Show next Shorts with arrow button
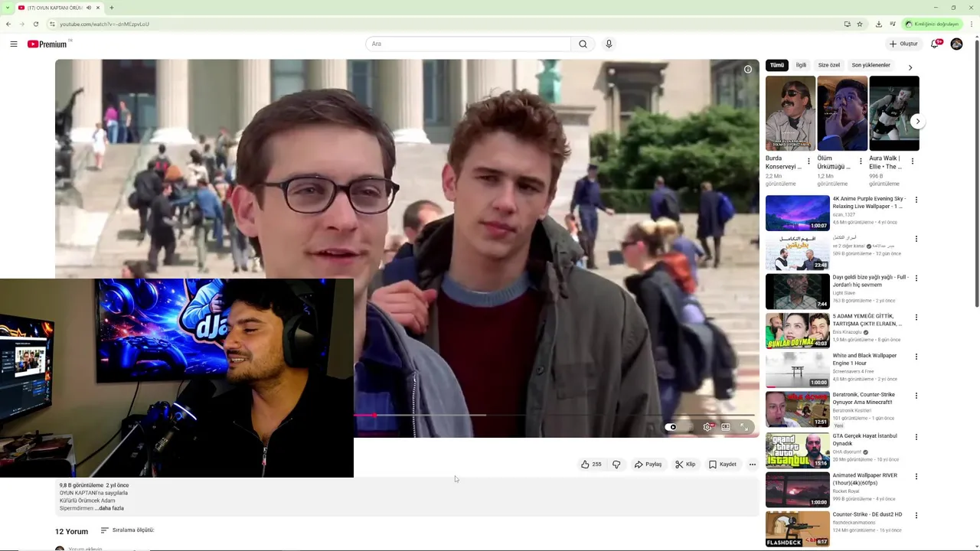Viewport: 980px width, 551px height. 917,121
